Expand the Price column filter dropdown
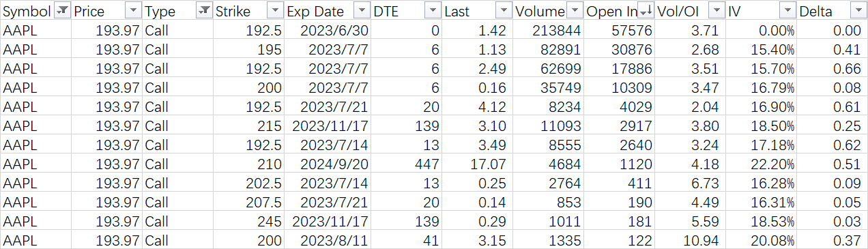This screenshot has width=868, height=249. coord(133,11)
